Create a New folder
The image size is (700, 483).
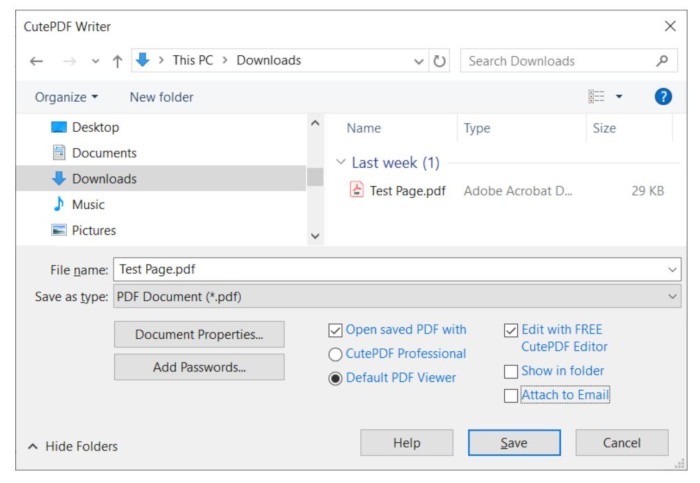162,97
